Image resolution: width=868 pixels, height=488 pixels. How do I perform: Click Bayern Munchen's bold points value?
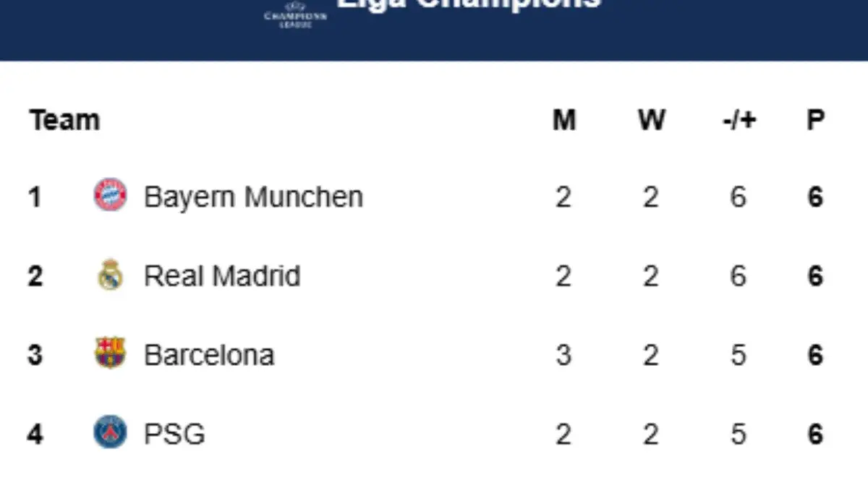click(815, 197)
